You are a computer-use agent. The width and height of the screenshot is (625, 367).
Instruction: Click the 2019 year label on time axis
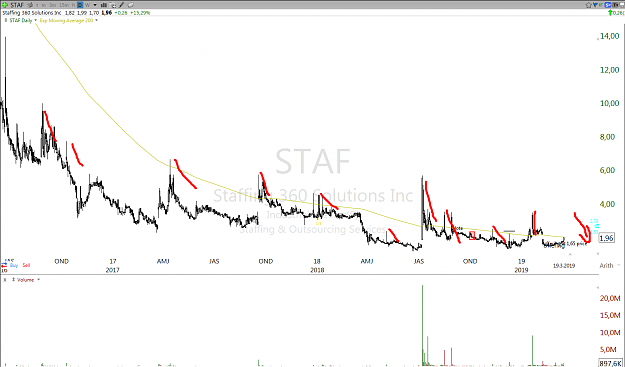pyautogui.click(x=521, y=270)
